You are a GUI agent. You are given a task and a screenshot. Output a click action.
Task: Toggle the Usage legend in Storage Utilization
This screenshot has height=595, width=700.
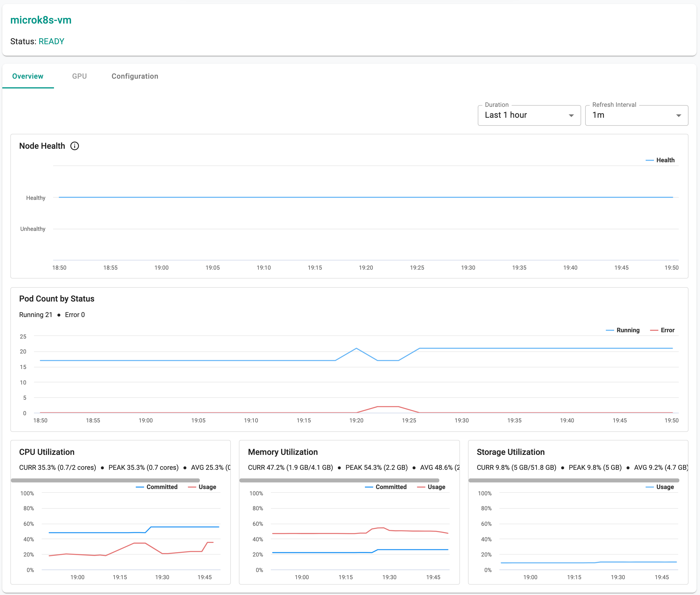pyautogui.click(x=660, y=487)
